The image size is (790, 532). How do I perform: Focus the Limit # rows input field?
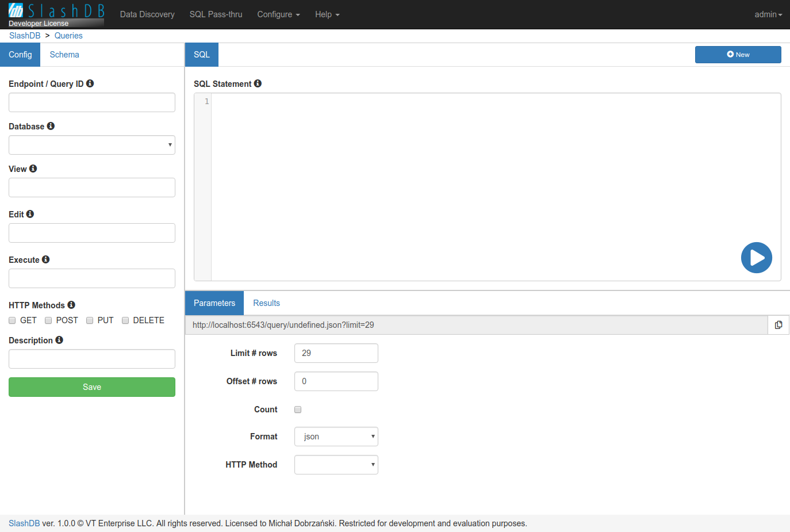336,353
